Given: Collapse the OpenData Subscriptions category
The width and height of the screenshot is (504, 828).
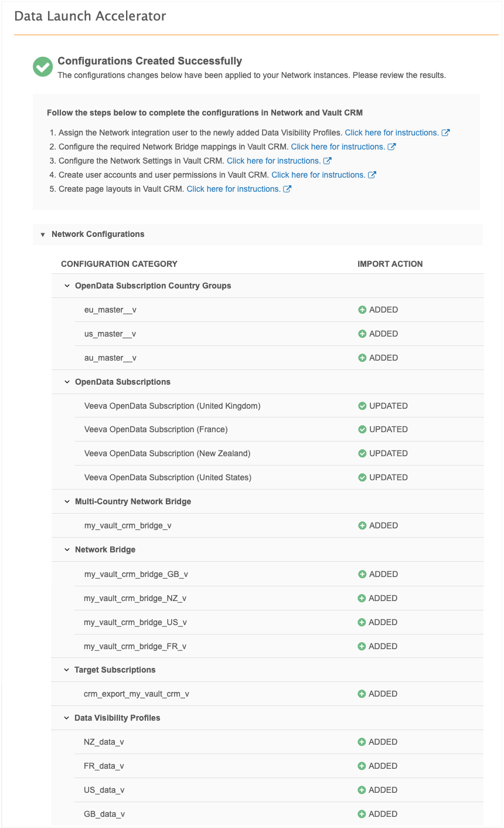Looking at the screenshot, I should 67,382.
